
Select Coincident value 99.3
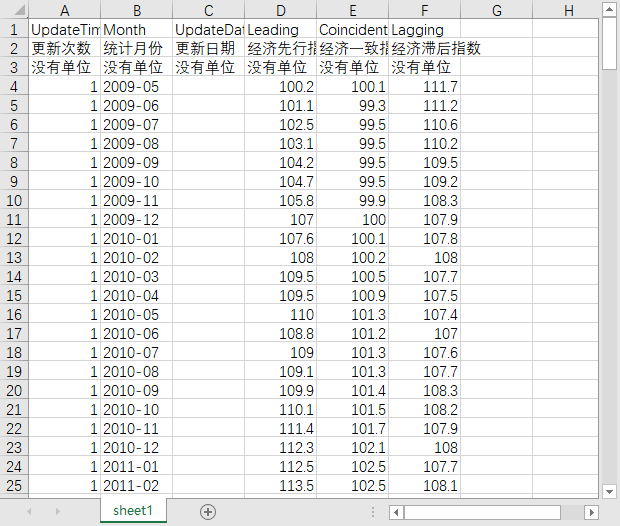353,106
